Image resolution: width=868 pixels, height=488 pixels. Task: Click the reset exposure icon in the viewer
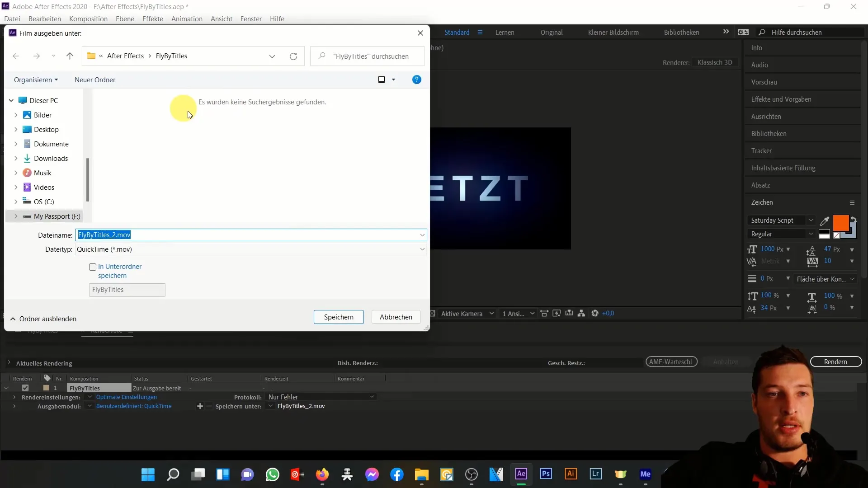click(x=595, y=313)
